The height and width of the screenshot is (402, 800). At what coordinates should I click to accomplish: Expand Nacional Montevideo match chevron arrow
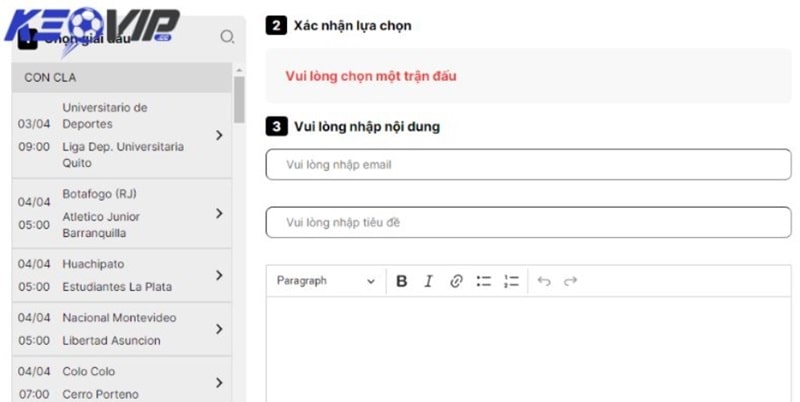point(219,329)
